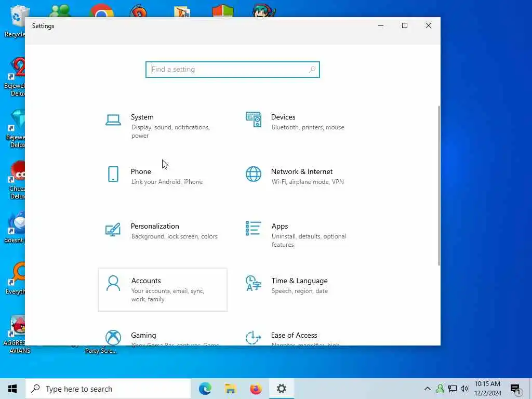Click the Type here to search box

[108, 389]
